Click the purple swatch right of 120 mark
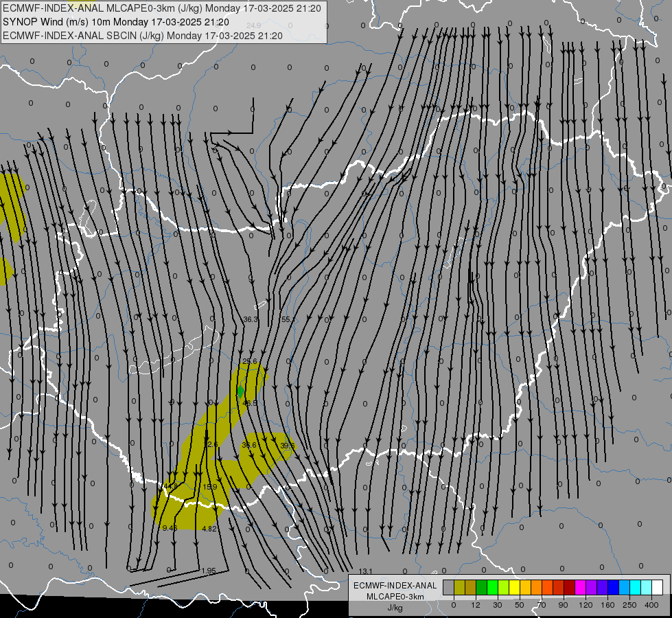 coord(592,588)
